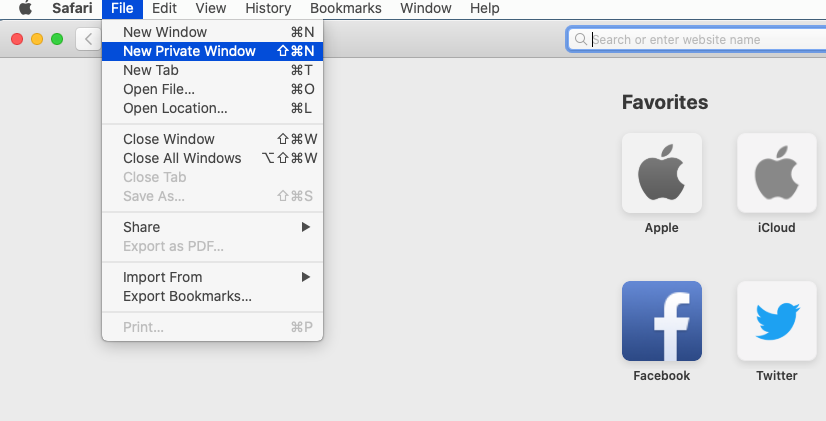Screen dimensions: 826x421
Task: Click the Apple label under tile
Action: pyautogui.click(x=662, y=228)
